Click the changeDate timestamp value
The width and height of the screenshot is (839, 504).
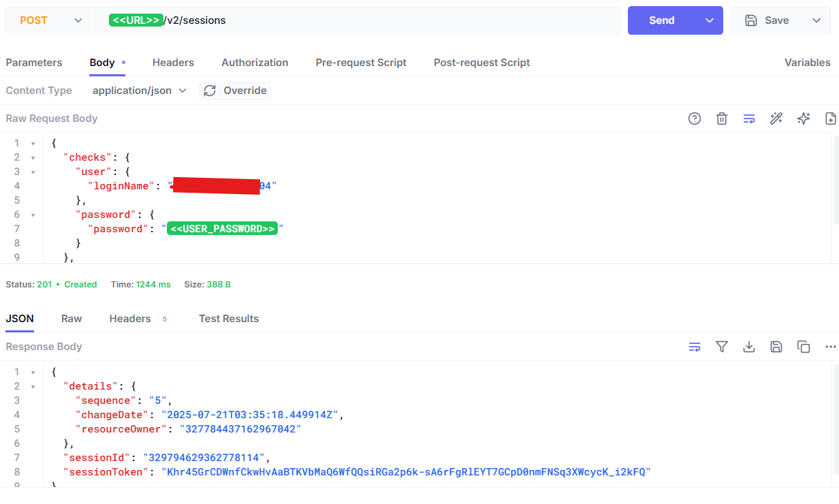(249, 415)
